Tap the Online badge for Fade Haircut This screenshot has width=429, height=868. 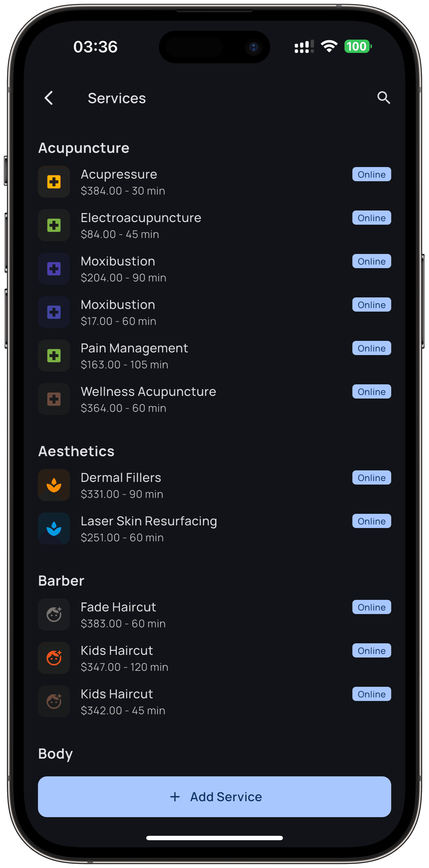[x=371, y=607]
